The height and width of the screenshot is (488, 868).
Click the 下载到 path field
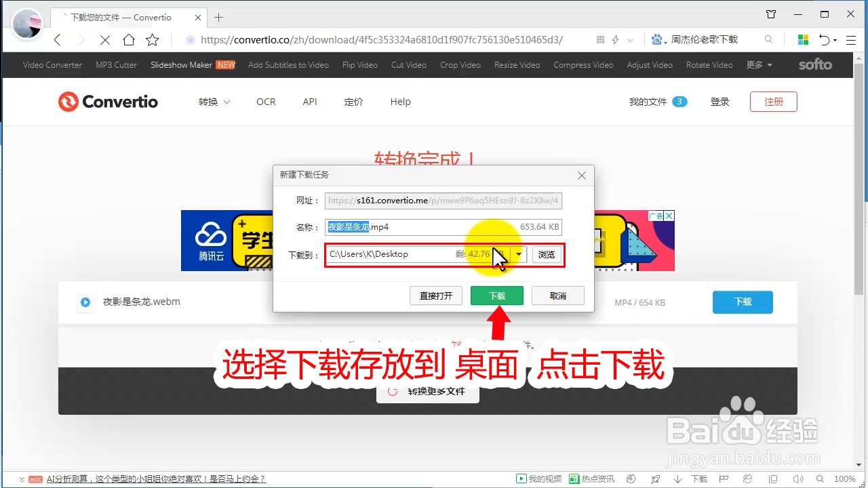pyautogui.click(x=417, y=254)
